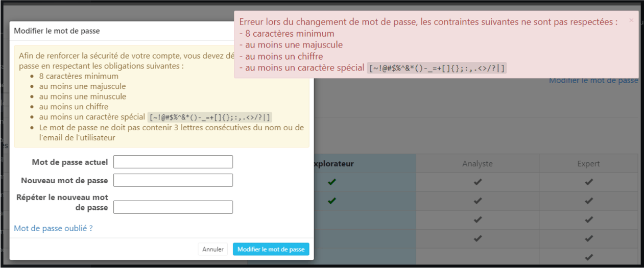Select the Explorateur column header

[334, 164]
